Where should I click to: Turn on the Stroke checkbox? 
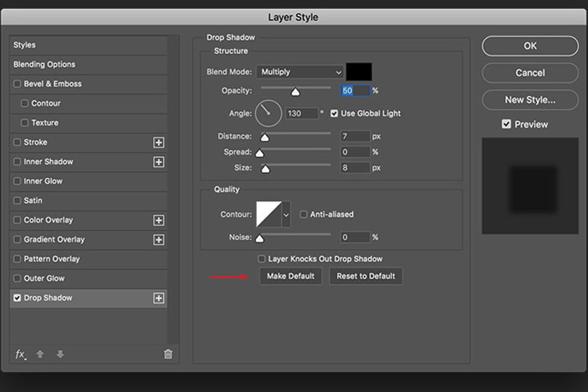point(17,142)
